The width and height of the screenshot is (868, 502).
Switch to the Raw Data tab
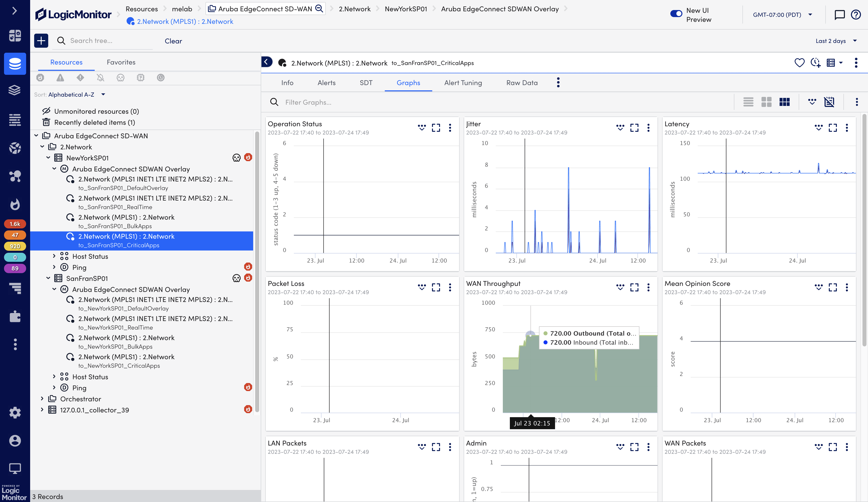tap(521, 83)
